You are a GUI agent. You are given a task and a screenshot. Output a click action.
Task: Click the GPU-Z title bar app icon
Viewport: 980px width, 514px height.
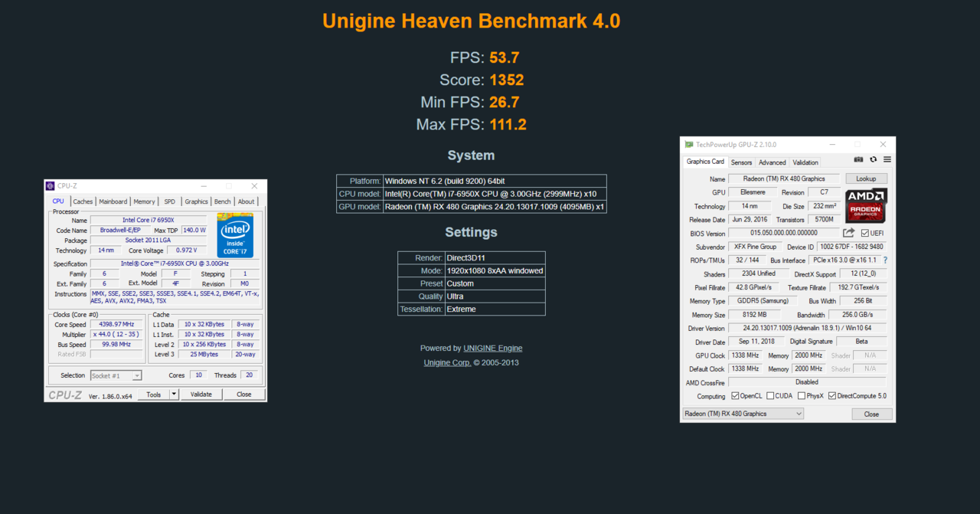[689, 144]
